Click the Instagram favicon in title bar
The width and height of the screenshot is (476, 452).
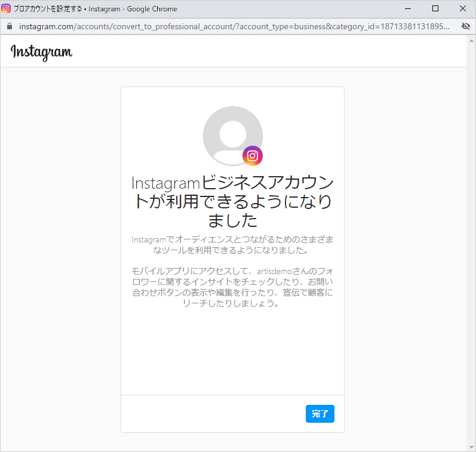(6, 8)
